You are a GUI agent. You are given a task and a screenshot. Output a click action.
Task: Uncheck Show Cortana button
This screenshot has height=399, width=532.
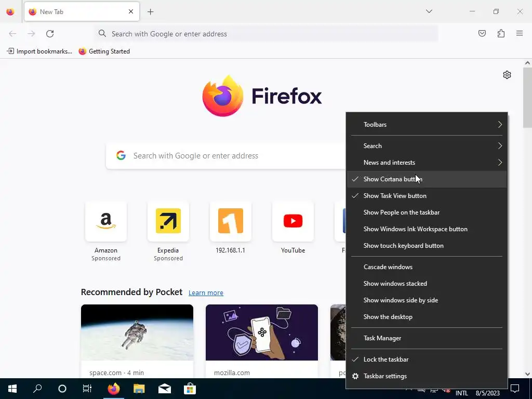(x=427, y=179)
